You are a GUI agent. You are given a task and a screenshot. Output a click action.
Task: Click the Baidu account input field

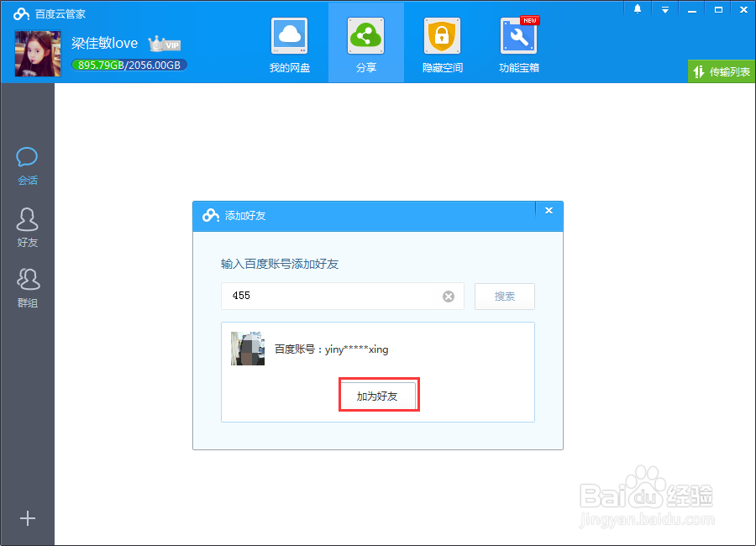[x=343, y=297]
